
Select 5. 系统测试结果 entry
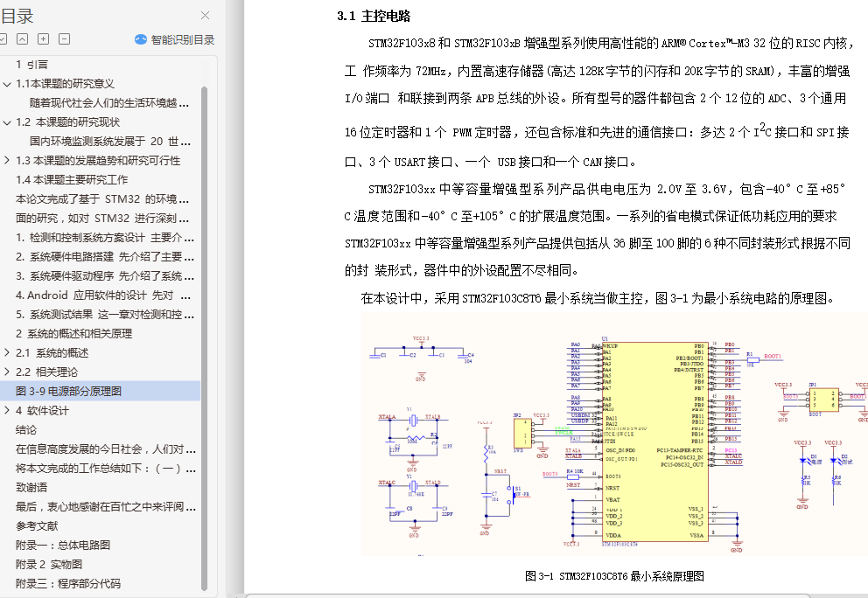pos(105,314)
